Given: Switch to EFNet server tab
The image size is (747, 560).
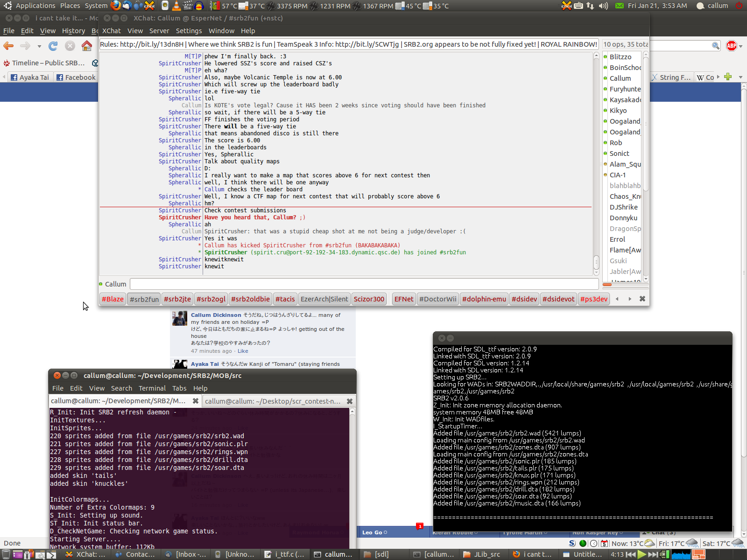Looking at the screenshot, I should pos(404,299).
